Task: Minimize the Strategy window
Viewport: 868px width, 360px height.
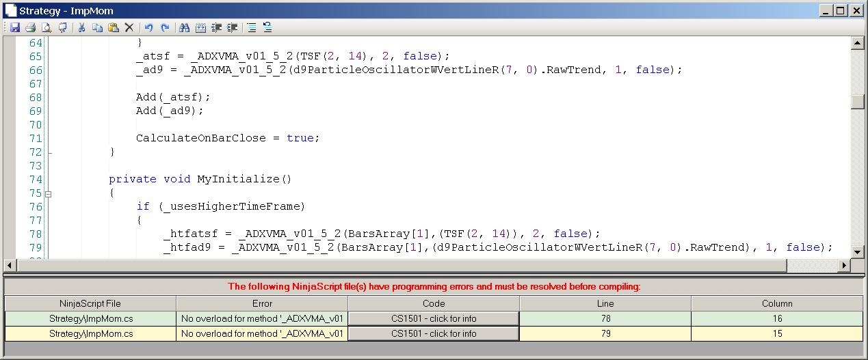Action: [826, 10]
